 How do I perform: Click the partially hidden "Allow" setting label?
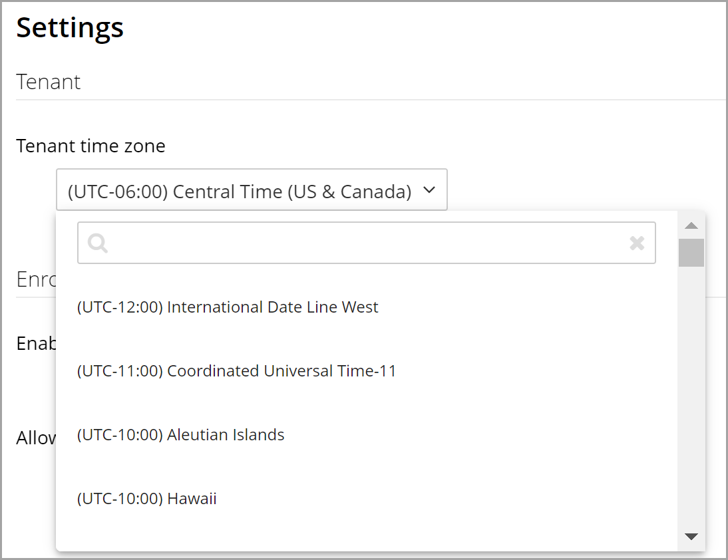(x=36, y=438)
